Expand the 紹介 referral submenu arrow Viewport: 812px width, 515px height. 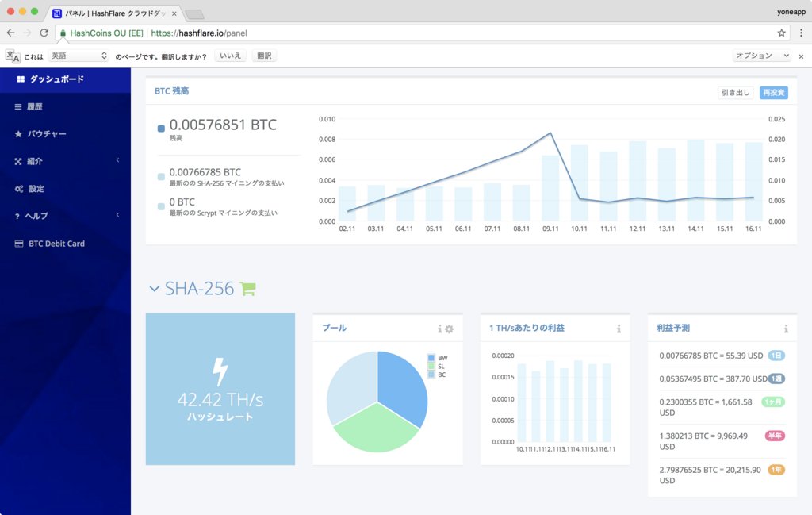coord(117,160)
